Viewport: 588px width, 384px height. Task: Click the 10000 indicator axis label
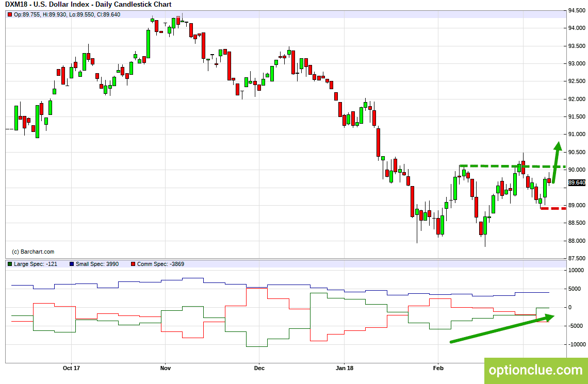coord(576,270)
